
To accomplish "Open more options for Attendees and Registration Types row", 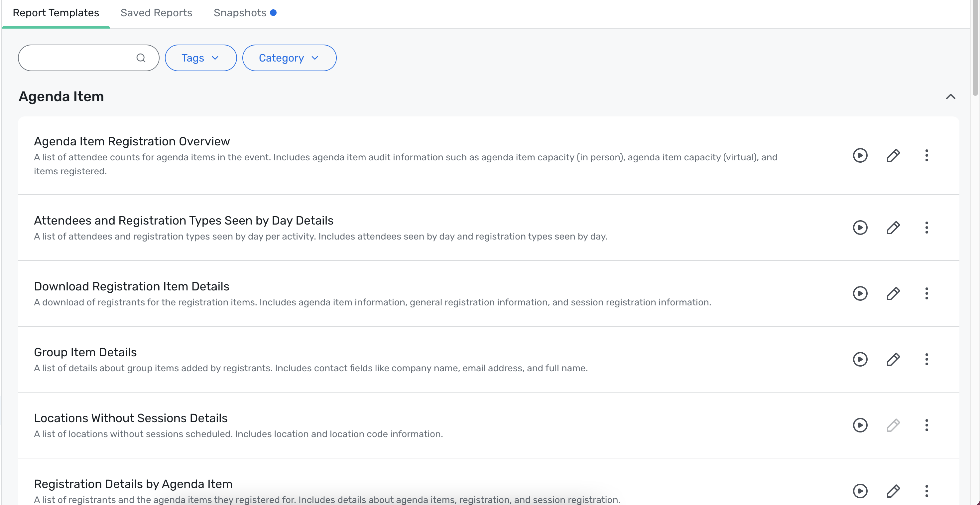I will 926,227.
